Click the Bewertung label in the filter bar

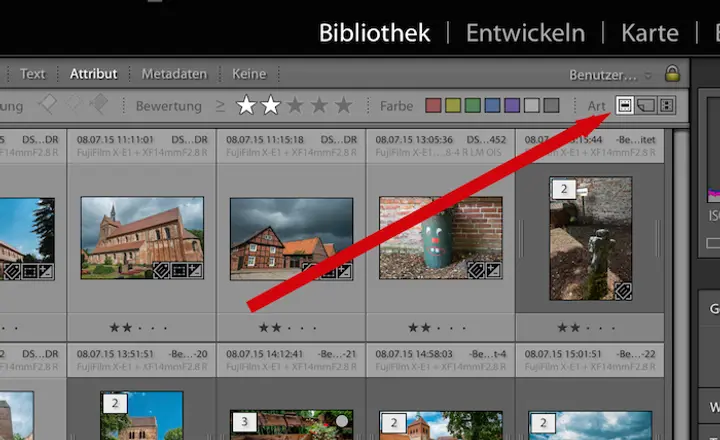pos(169,106)
